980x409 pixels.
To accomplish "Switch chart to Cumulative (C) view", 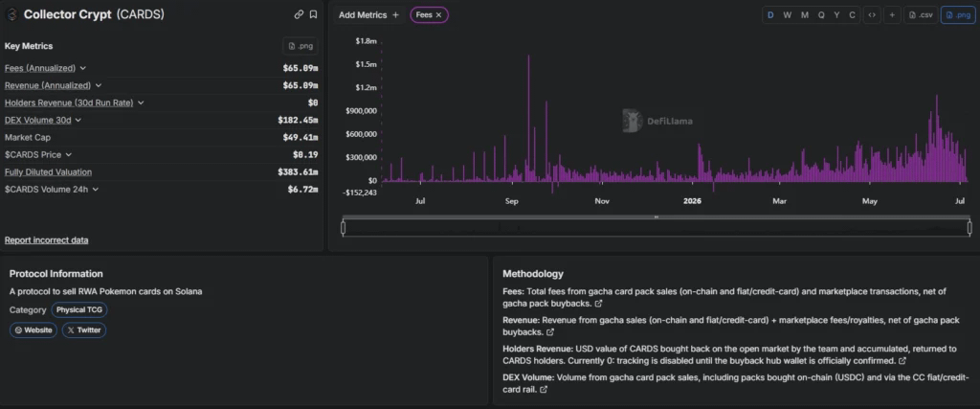I will point(852,15).
